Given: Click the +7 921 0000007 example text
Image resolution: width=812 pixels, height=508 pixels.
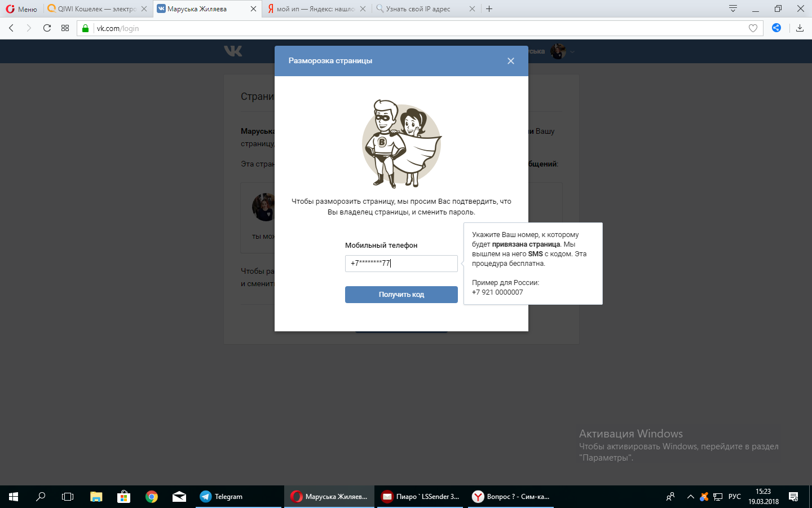Looking at the screenshot, I should click(x=497, y=292).
